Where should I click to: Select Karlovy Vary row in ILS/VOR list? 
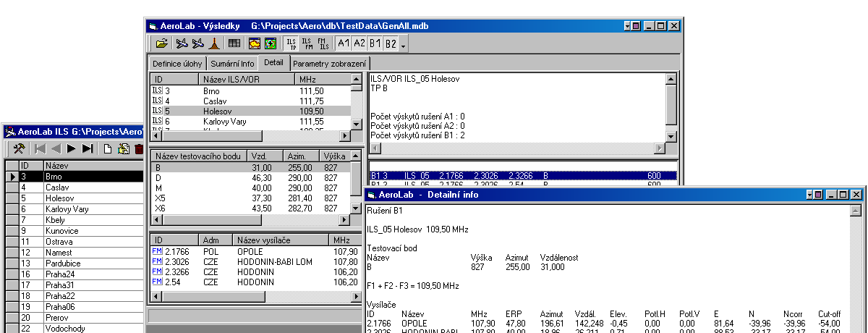coord(225,122)
